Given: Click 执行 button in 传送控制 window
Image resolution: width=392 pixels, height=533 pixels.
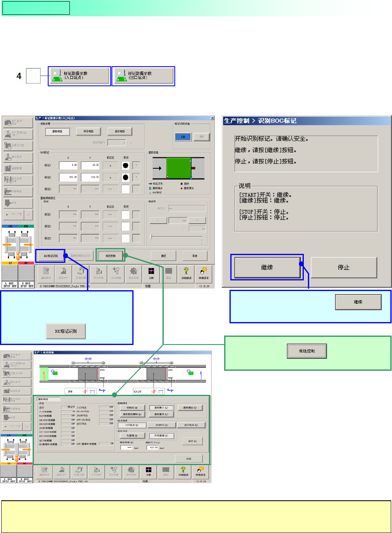Looking at the screenshot, I should [192, 441].
